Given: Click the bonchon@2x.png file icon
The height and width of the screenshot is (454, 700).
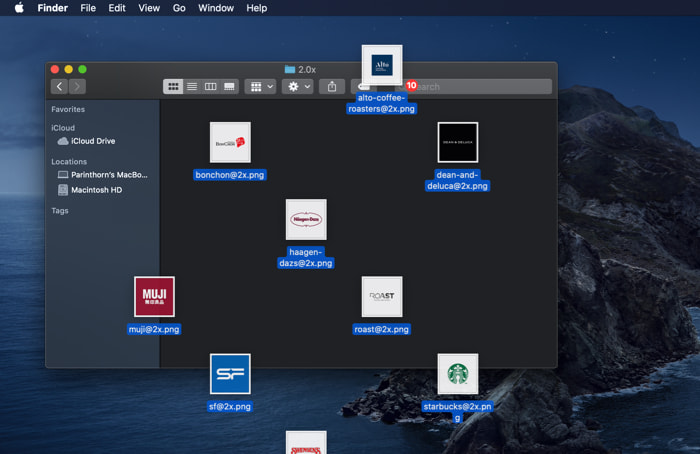Looking at the screenshot, I should (x=230, y=143).
